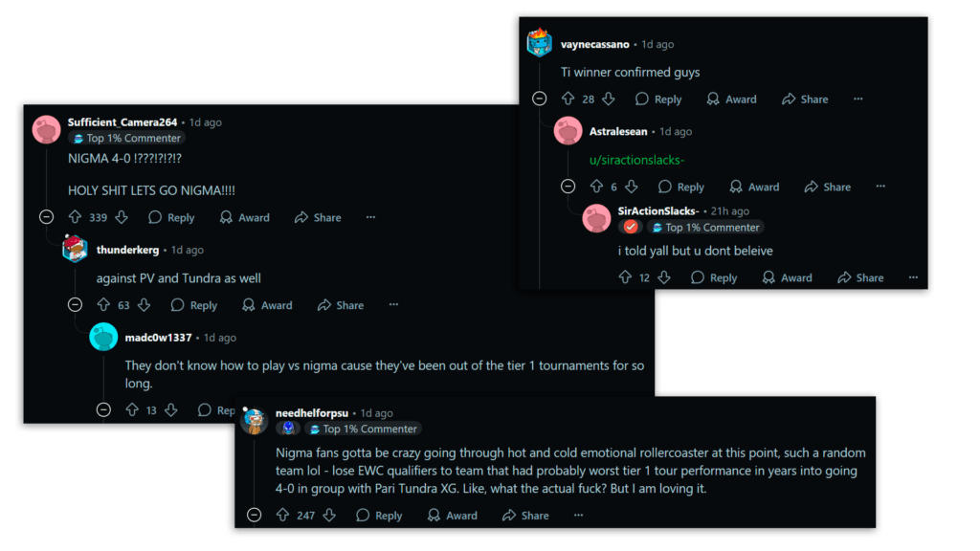Open more options menu on Sufficient_Camera264's comment
The image size is (980, 551).
[370, 217]
